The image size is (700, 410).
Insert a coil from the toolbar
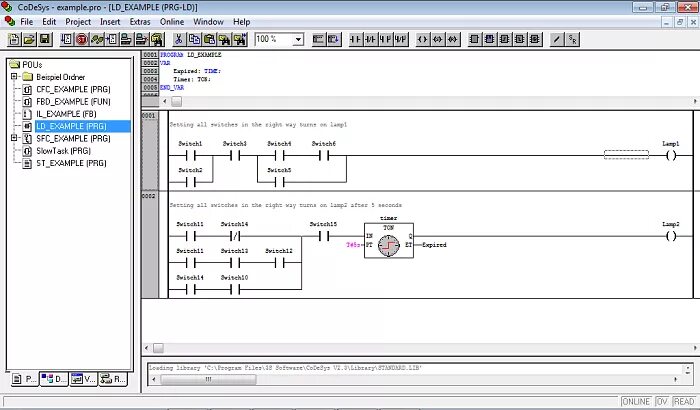(x=422, y=39)
